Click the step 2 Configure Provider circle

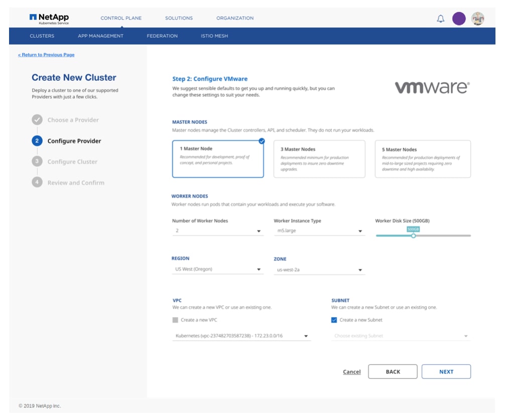tap(37, 141)
